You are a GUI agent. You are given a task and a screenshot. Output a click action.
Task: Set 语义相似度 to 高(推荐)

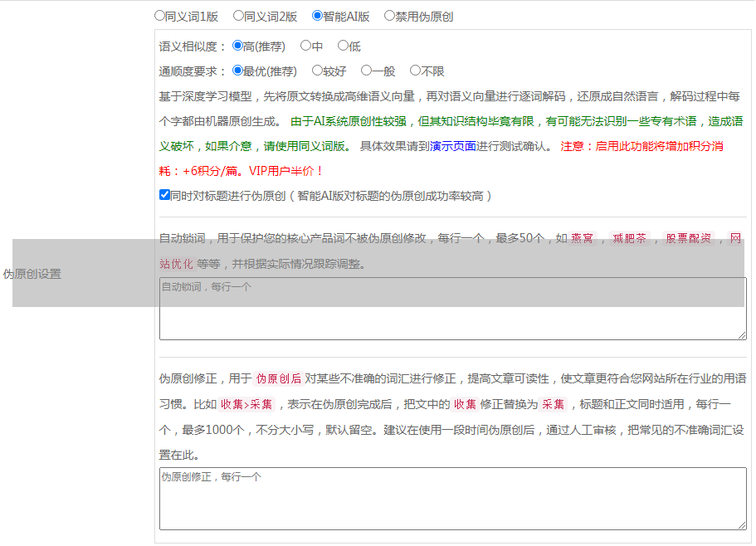(237, 46)
